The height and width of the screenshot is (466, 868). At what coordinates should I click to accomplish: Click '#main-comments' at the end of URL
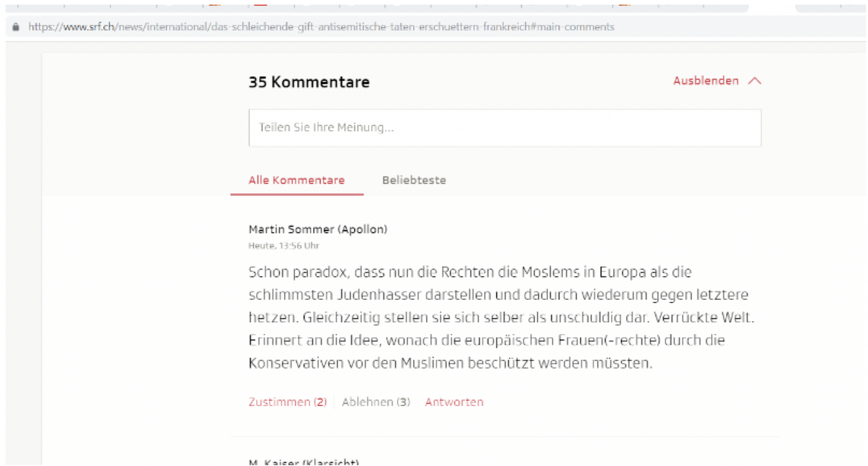pos(572,27)
